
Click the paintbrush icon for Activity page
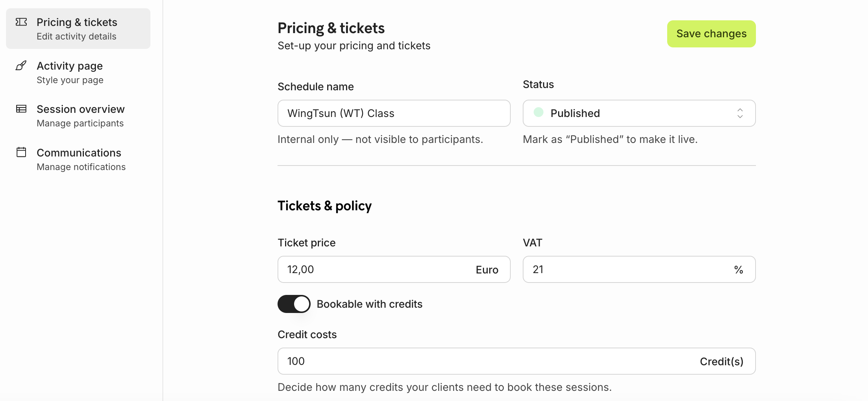(x=21, y=66)
